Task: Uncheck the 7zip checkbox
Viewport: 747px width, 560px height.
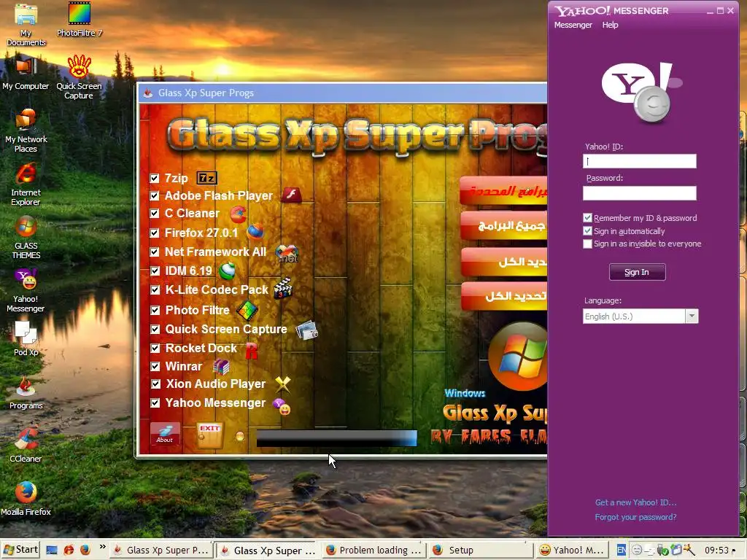Action: point(155,179)
